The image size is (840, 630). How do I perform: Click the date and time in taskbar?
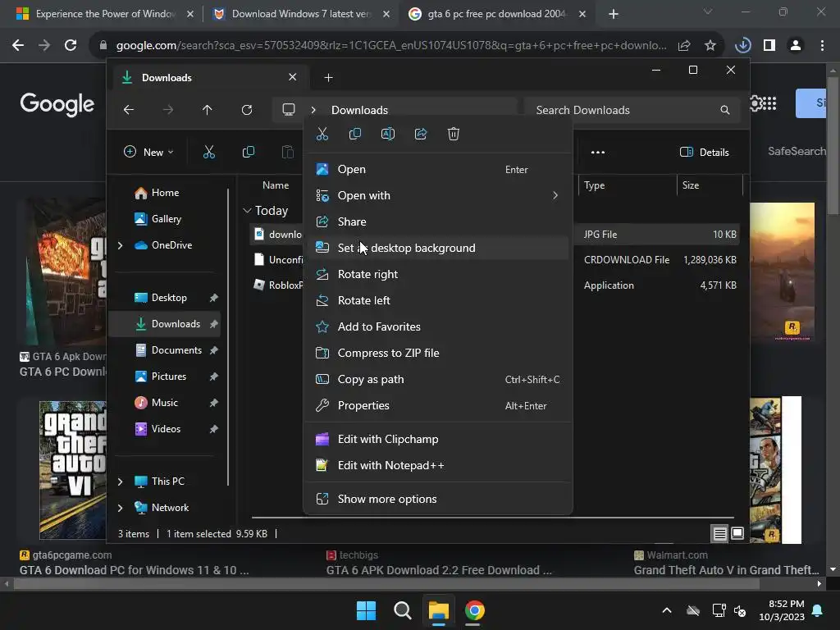pyautogui.click(x=782, y=610)
